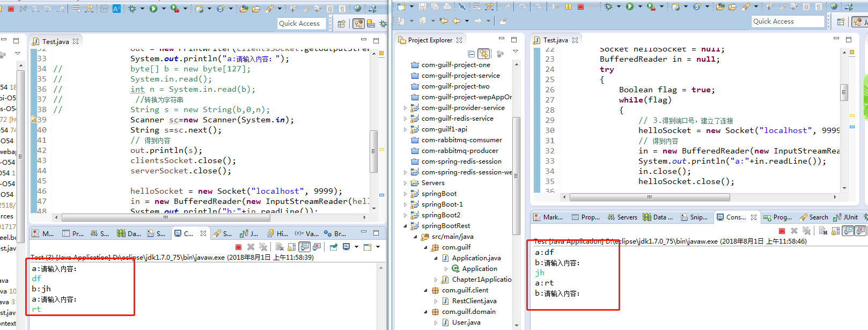The image size is (868, 330).
Task: Expand the springBoot project node
Action: coord(405,194)
